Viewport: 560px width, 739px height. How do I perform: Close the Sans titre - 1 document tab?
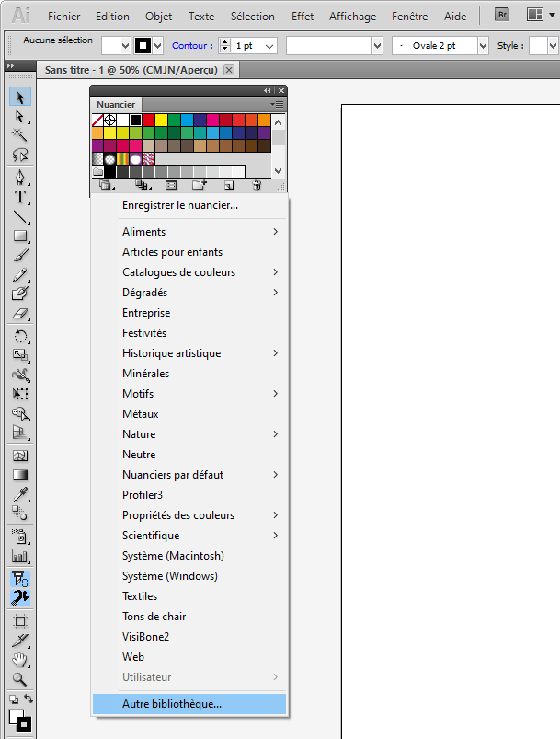click(x=229, y=70)
